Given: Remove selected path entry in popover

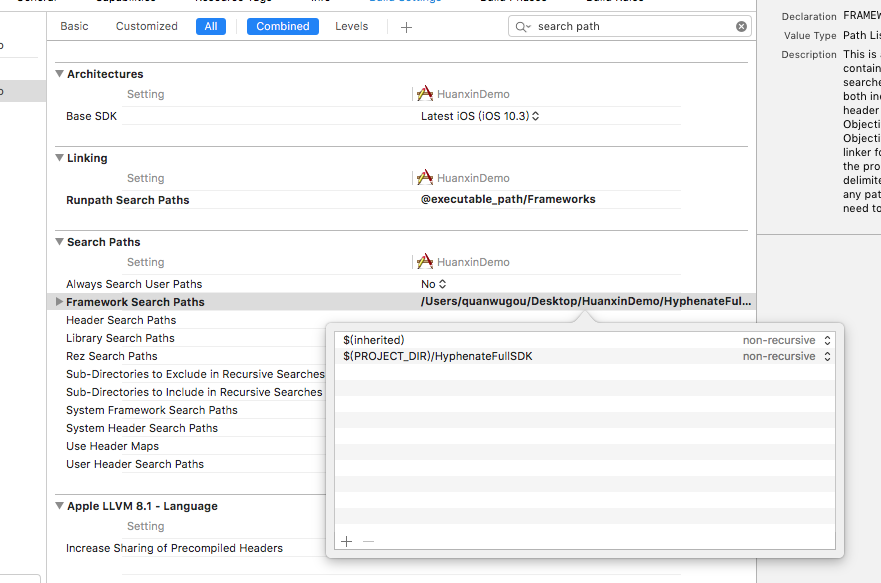Looking at the screenshot, I should 369,541.
